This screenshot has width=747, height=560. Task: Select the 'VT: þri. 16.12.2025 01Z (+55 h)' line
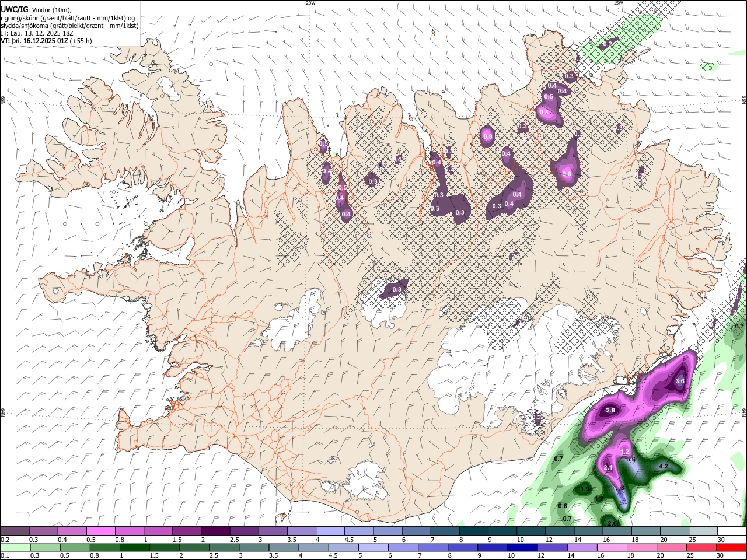(46, 41)
